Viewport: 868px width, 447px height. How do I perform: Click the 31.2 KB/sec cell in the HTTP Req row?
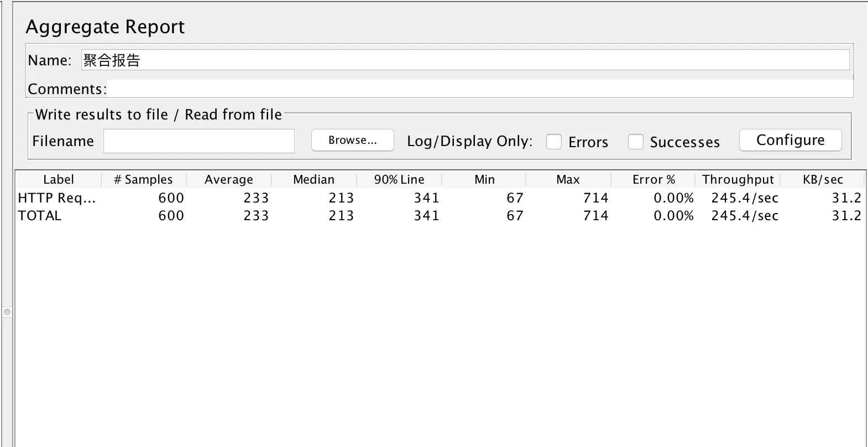[x=847, y=198]
